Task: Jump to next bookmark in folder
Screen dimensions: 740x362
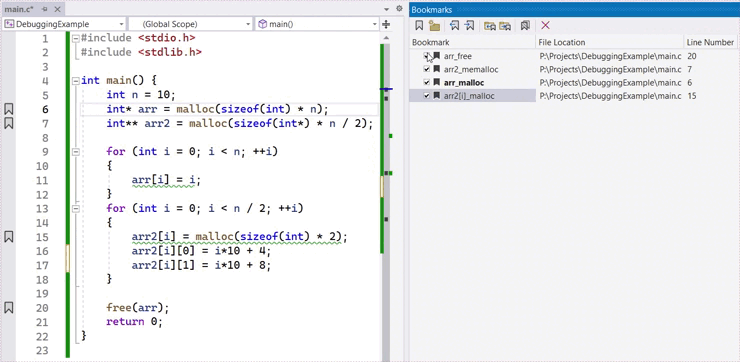Action: 505,25
